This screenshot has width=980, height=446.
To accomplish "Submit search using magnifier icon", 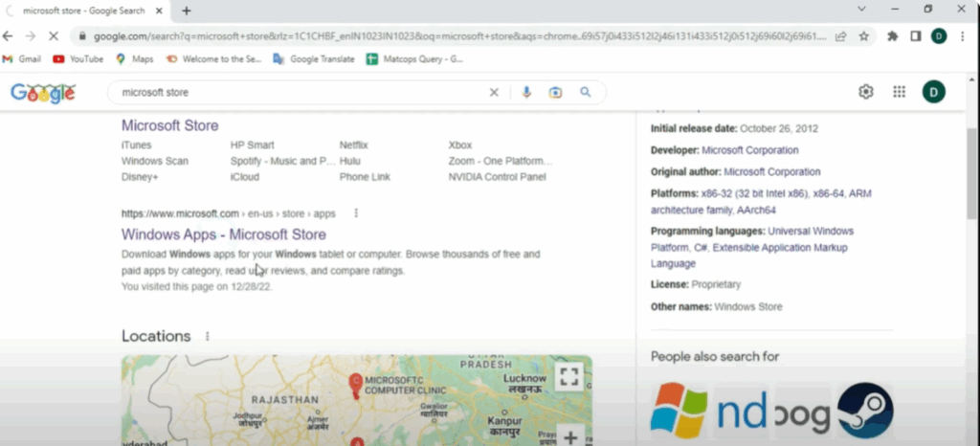I will 585,93.
